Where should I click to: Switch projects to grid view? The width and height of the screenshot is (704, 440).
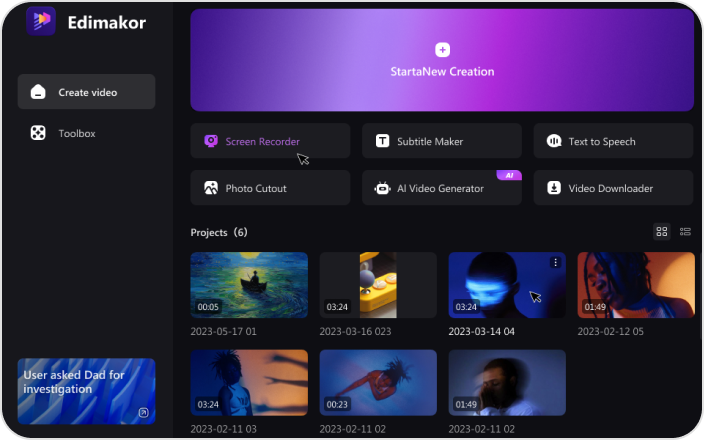pyautogui.click(x=662, y=232)
